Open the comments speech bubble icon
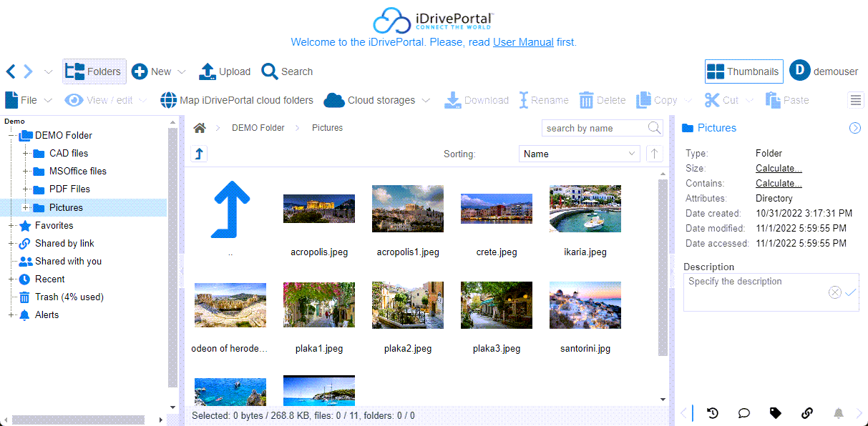868x426 pixels. pyautogui.click(x=743, y=413)
